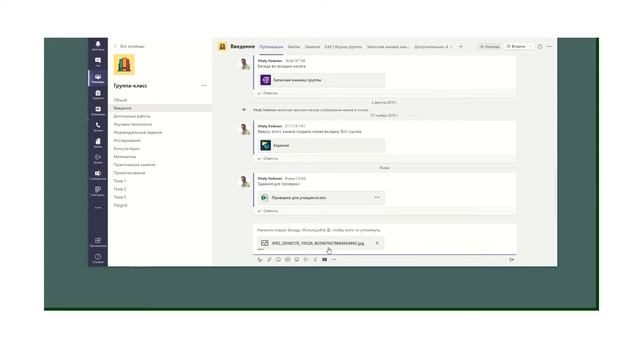Add a new tab with the plus button
Viewport: 640px width, 360px height.
(461, 47)
